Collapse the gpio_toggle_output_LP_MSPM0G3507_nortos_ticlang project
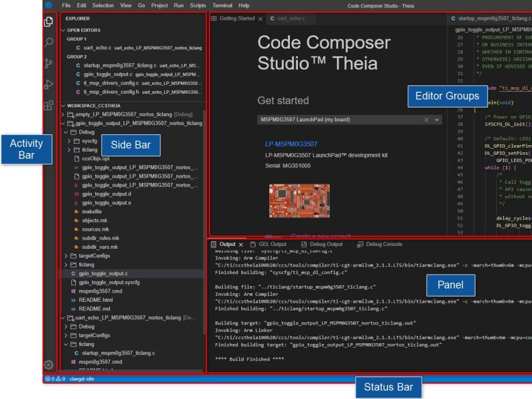Image resolution: width=532 pixels, height=399 pixels. coord(63,123)
